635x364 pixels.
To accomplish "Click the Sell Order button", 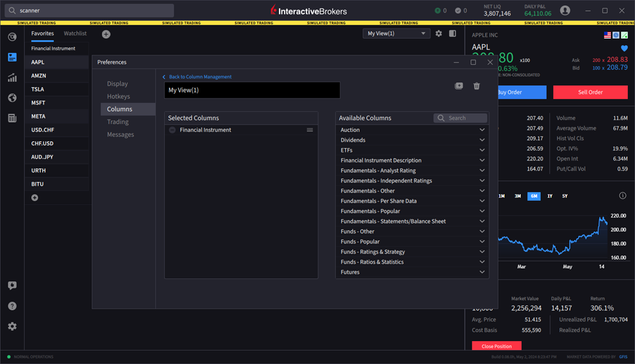I will [591, 92].
